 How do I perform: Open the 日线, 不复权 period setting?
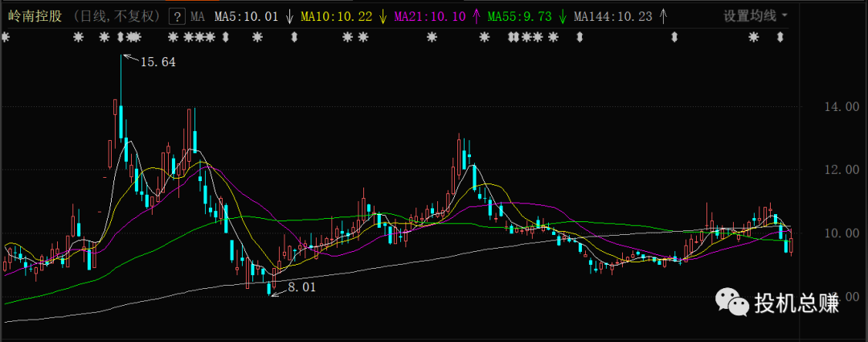[117, 15]
